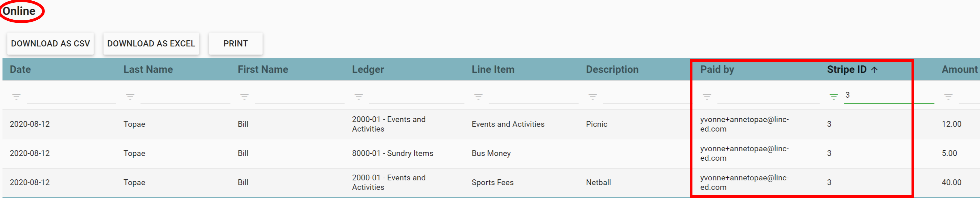Sort by the Date column header
Image resolution: width=980 pixels, height=198 pixels.
click(20, 70)
